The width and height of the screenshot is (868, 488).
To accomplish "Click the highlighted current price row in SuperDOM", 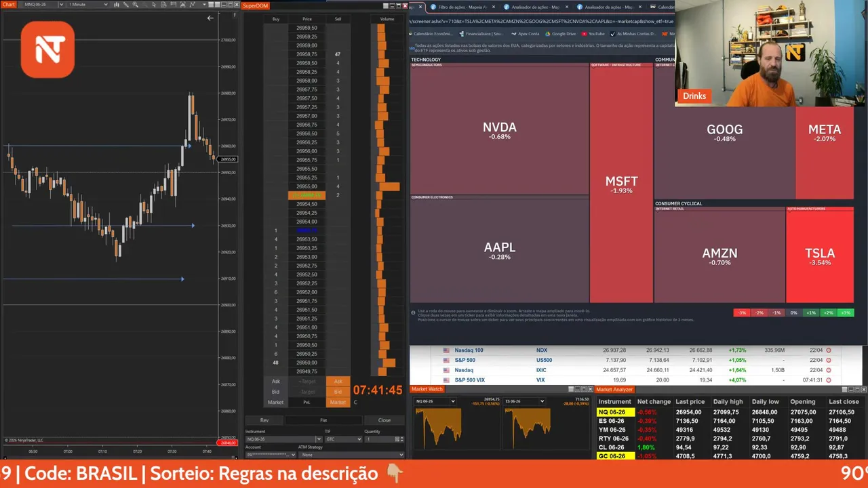I will (x=307, y=195).
